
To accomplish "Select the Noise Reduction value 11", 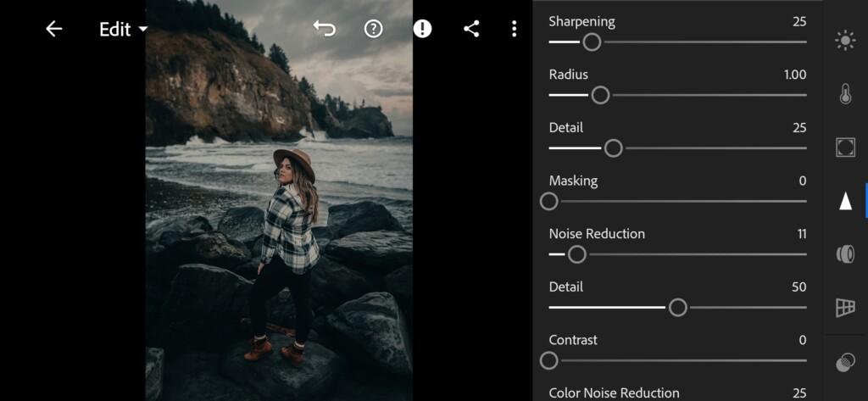I will pyautogui.click(x=802, y=234).
